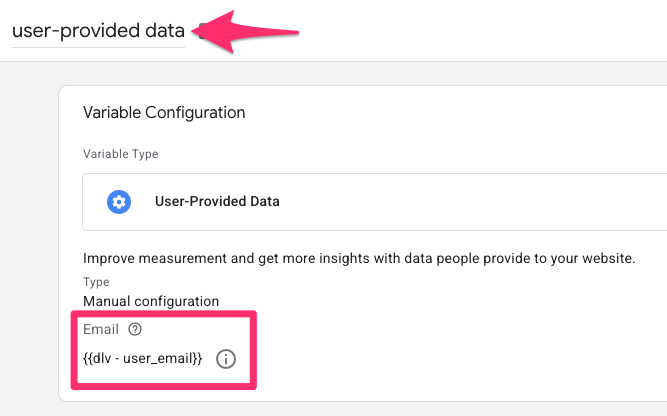Click the Email field label

tap(101, 329)
